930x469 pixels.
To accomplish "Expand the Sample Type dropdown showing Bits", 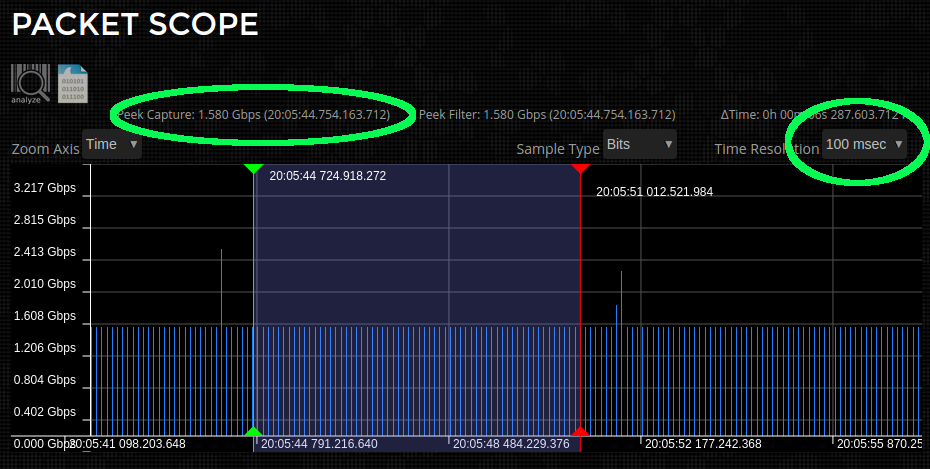I will pos(640,145).
